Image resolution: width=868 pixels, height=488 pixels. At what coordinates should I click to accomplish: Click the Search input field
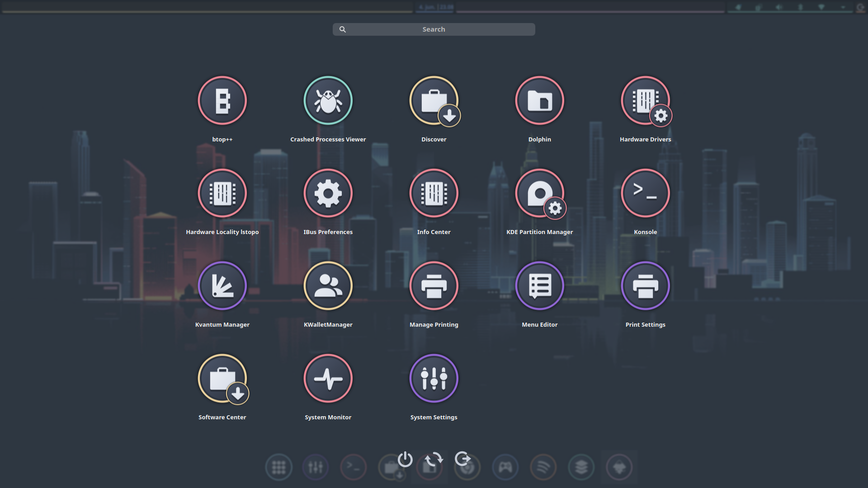point(434,29)
